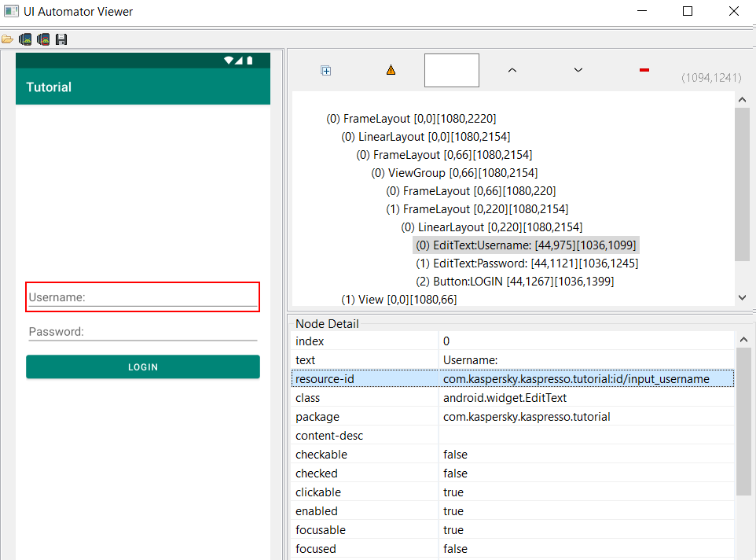Click the Tutorial app bar title
This screenshot has width=756, height=560.
pyautogui.click(x=49, y=87)
